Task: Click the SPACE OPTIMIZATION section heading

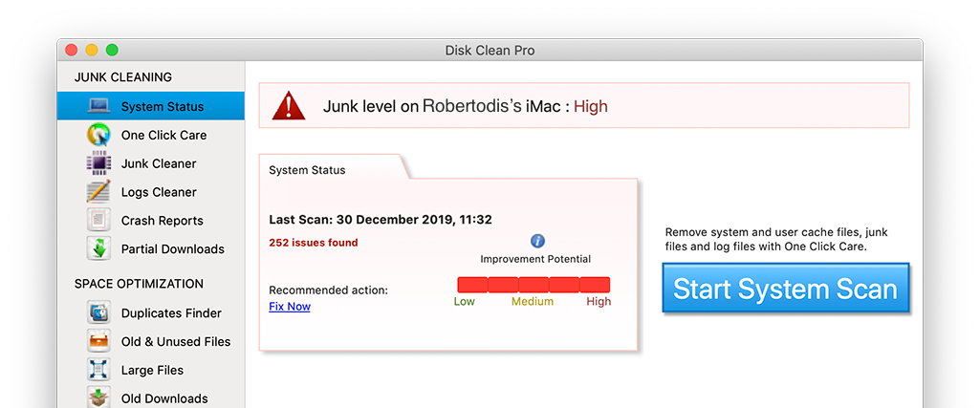Action: tap(139, 284)
